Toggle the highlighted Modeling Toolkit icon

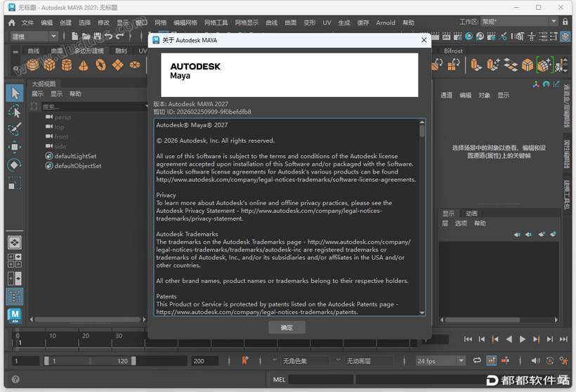tap(565, 37)
